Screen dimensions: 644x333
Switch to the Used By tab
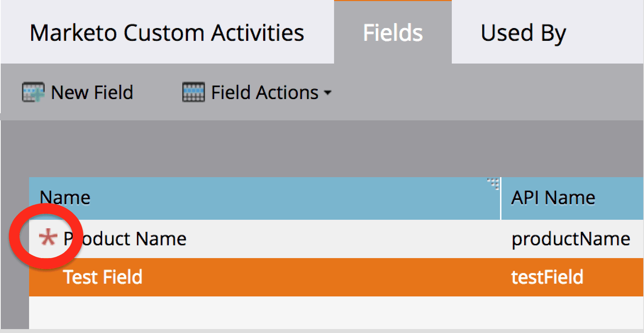point(523,33)
